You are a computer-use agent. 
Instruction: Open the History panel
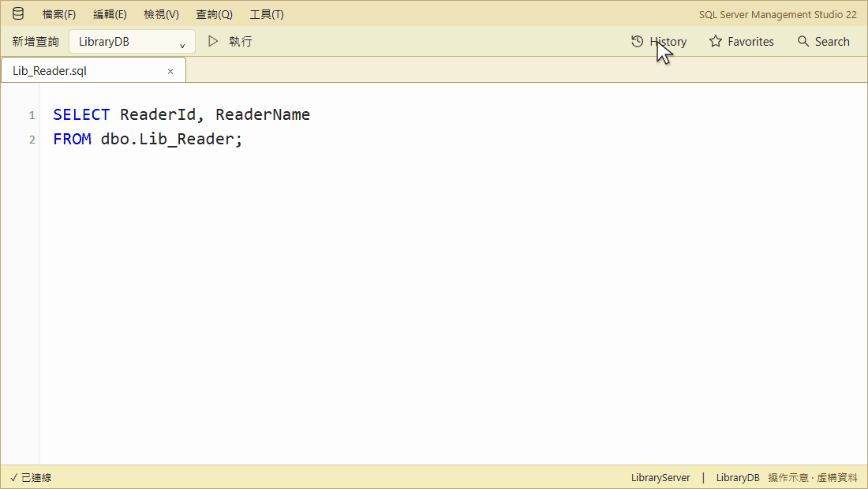659,42
